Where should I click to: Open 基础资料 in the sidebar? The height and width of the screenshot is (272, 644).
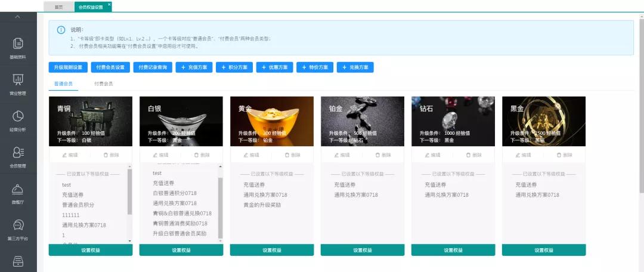(x=18, y=48)
